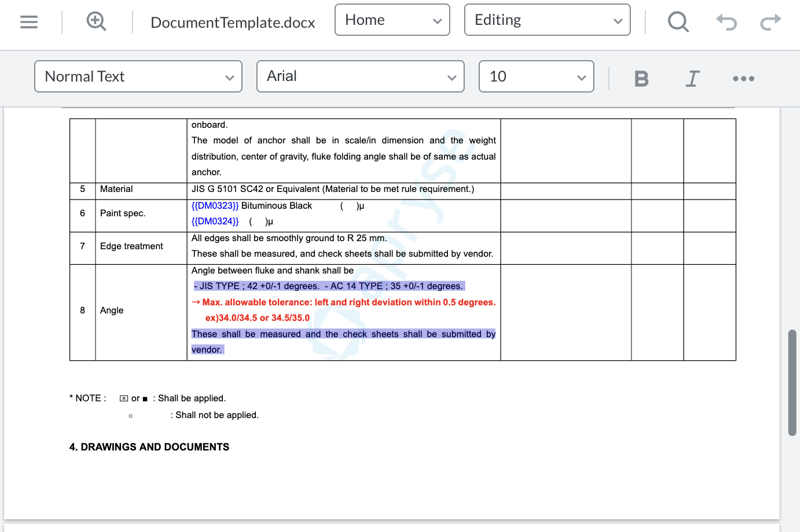Screen dimensions: 801x532
Task: Open the document search tool
Action: click(x=678, y=22)
